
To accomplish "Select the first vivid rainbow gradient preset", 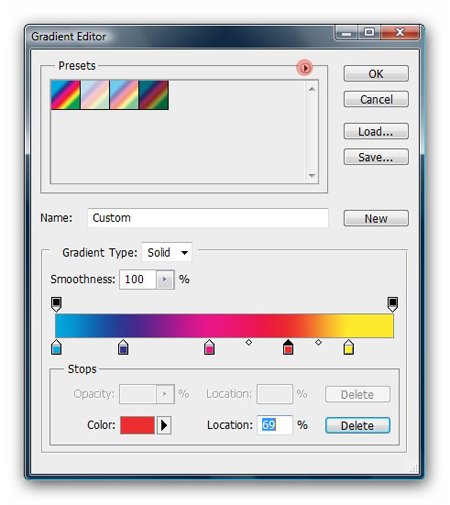I will (x=66, y=95).
